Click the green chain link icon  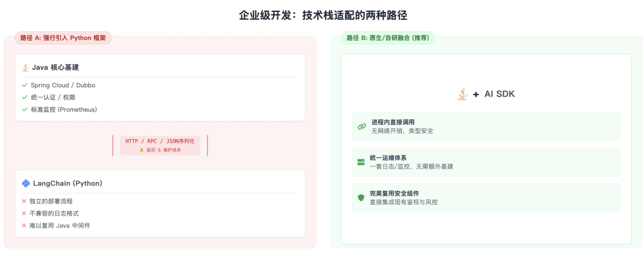(361, 127)
